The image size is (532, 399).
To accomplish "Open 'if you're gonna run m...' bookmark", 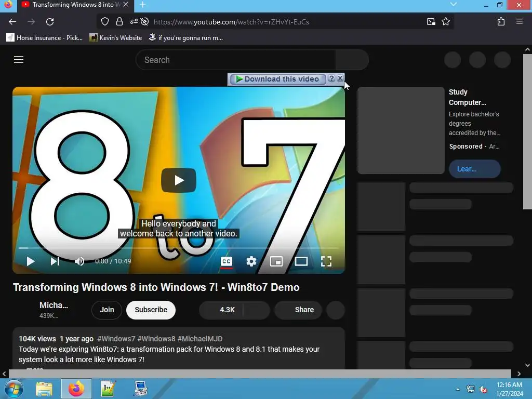I will point(186,37).
